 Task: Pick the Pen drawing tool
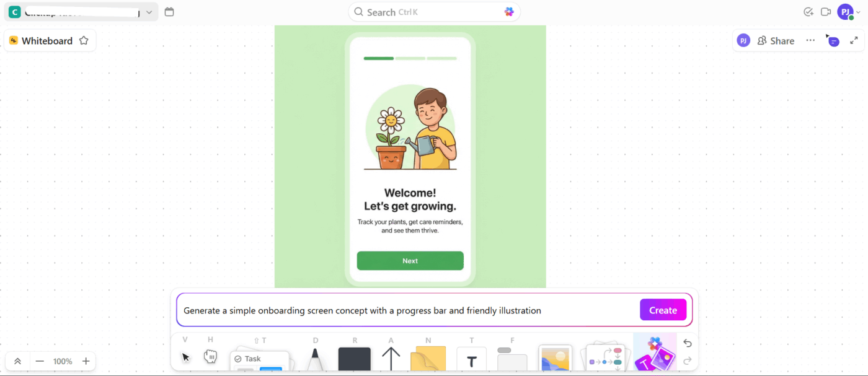coord(315,357)
